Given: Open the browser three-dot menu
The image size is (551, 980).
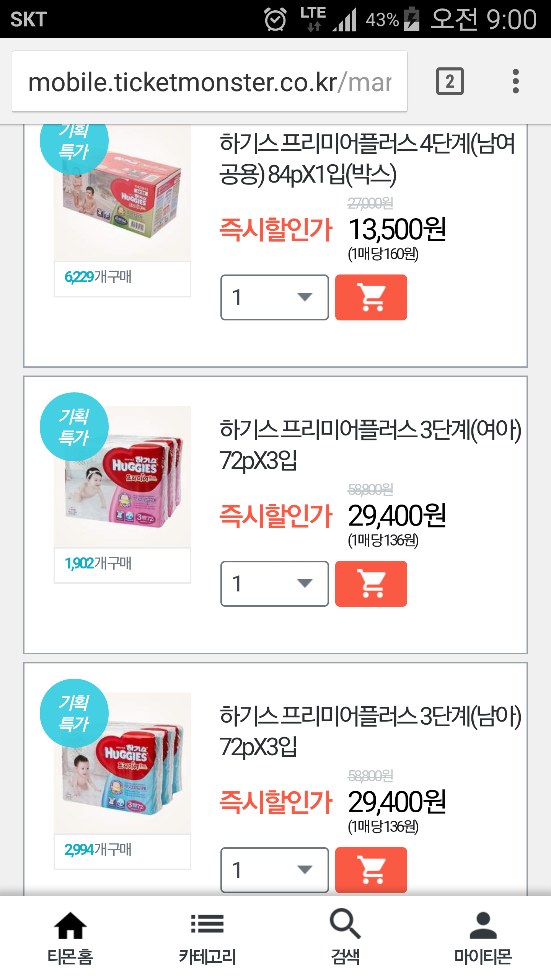Looking at the screenshot, I should coord(515,81).
